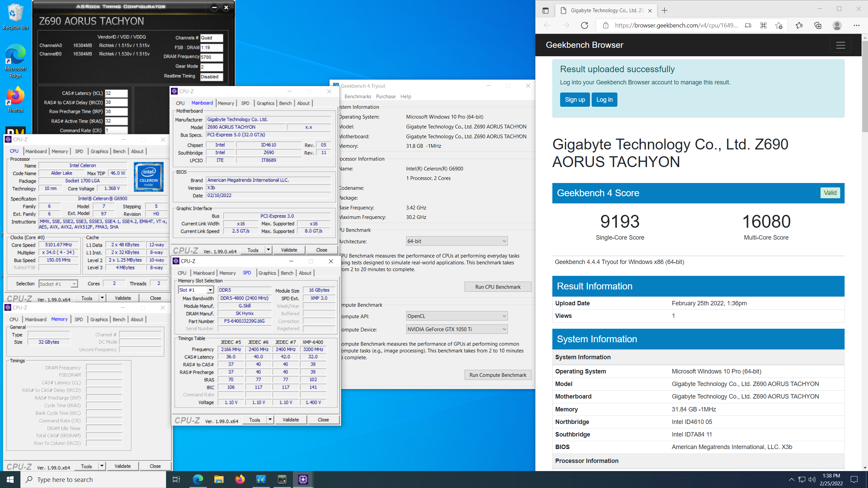Open the Help menu in Geekbench
The height and width of the screenshot is (488, 868).
tap(406, 97)
